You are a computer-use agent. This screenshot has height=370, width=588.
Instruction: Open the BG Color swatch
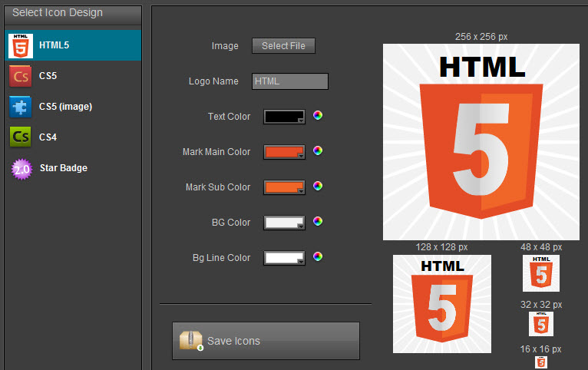284,223
